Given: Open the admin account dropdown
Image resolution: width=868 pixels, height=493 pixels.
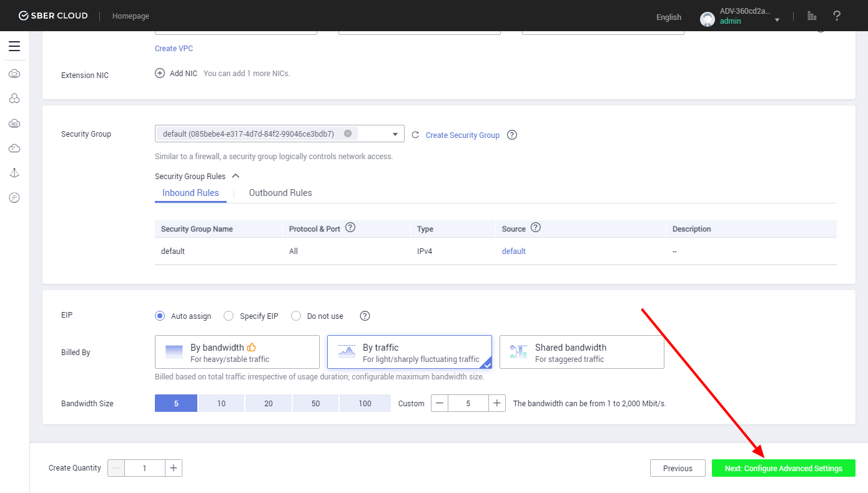Looking at the screenshot, I should click(x=777, y=20).
